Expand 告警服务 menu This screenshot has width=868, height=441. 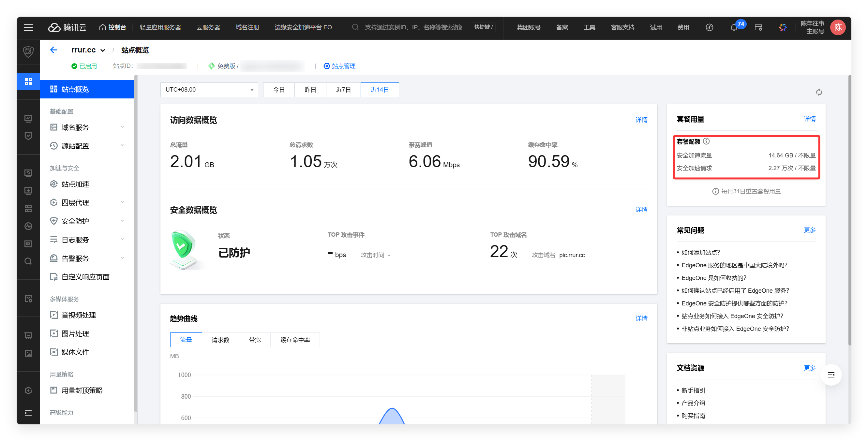point(87,258)
